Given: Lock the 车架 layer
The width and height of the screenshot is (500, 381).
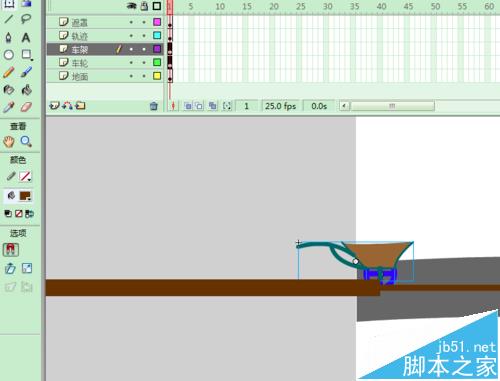Looking at the screenshot, I should coord(144,49).
